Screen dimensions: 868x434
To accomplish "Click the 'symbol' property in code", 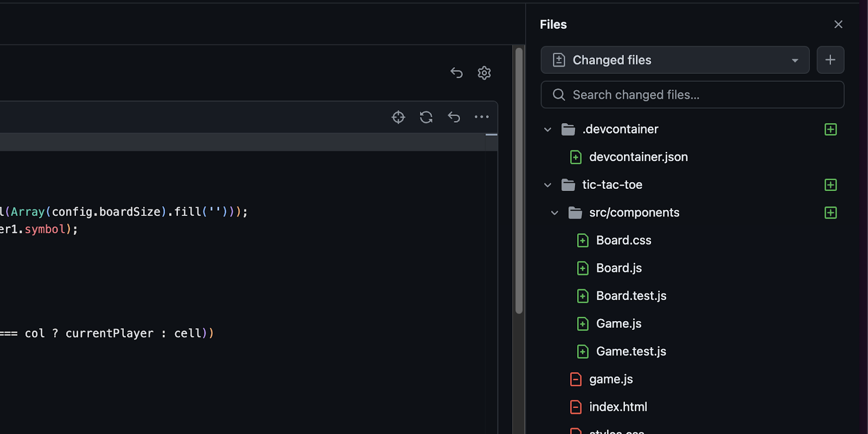I will tap(45, 229).
